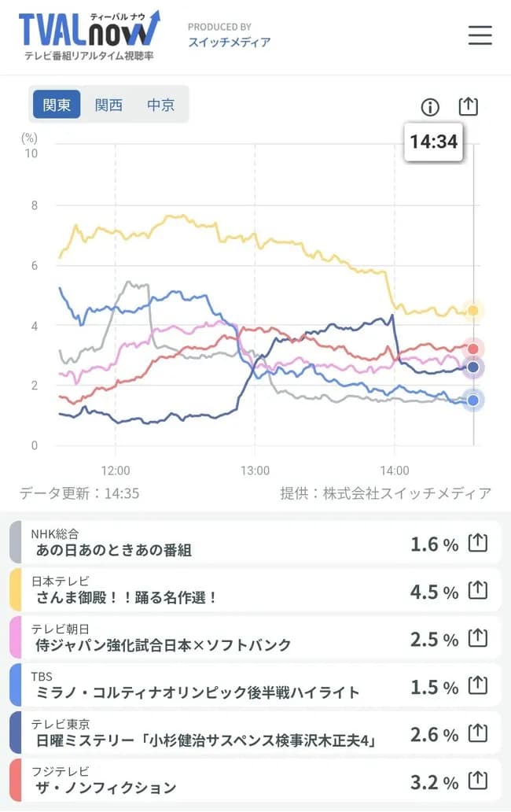511x812 pixels.
Task: Switch to the 中京 region tab
Action: 161,104
